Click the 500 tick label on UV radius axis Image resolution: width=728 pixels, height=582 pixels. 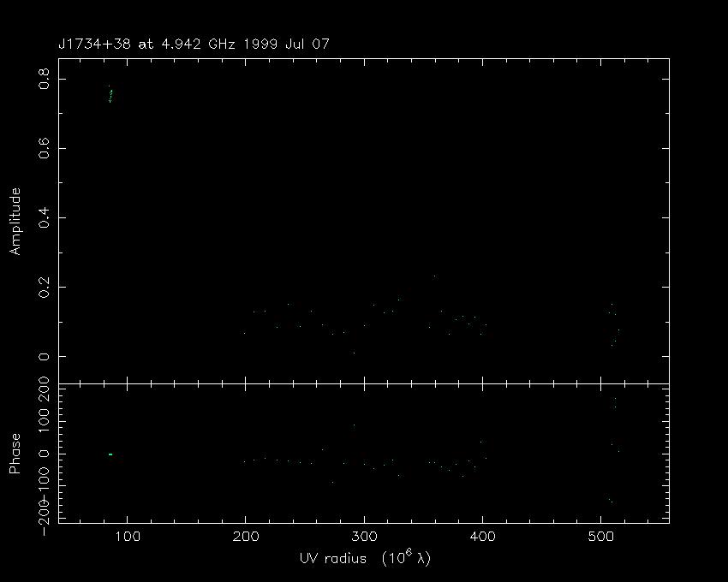(x=601, y=537)
